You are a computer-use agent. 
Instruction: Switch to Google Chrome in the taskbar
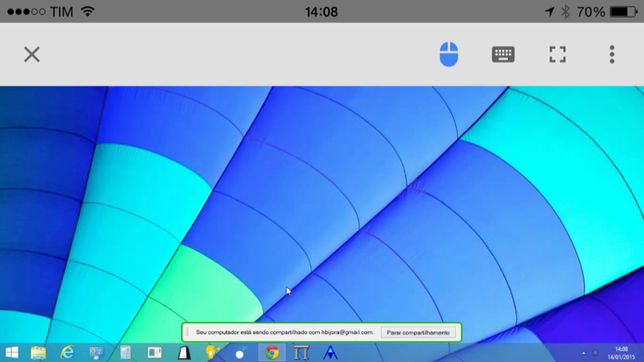[x=271, y=353]
